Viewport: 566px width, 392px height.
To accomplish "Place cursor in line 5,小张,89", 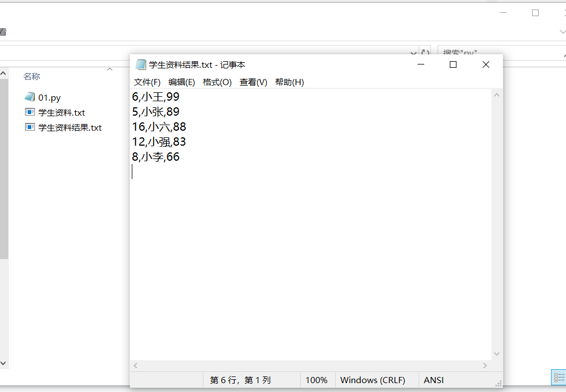I will click(156, 112).
